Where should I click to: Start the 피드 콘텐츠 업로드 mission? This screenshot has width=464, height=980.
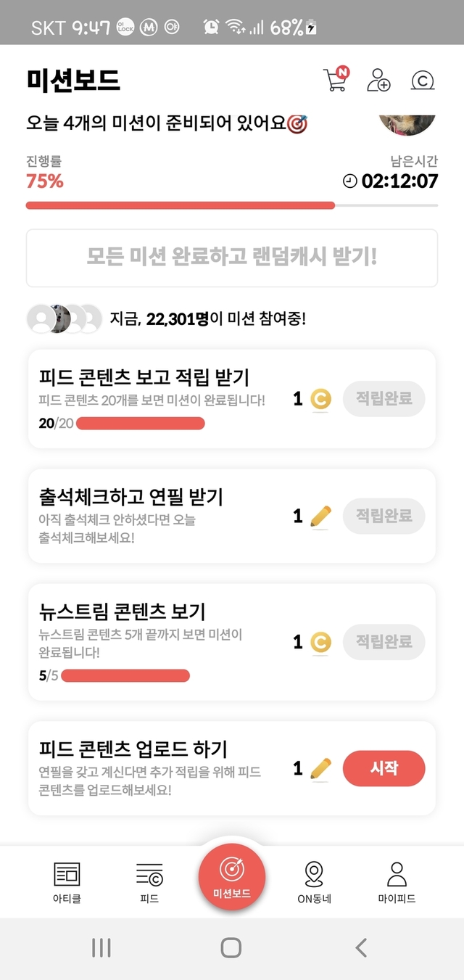pos(384,768)
